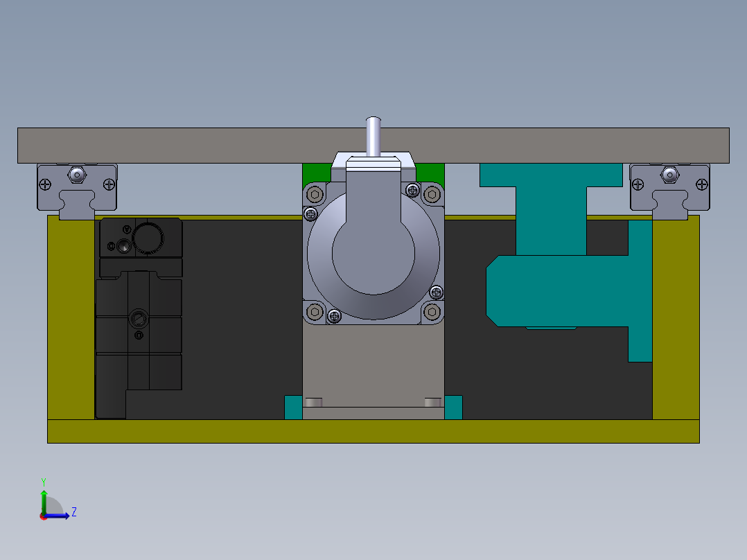The width and height of the screenshot is (747, 560).
Task: Select the small teal block left of the motor base
Action: coord(294,408)
